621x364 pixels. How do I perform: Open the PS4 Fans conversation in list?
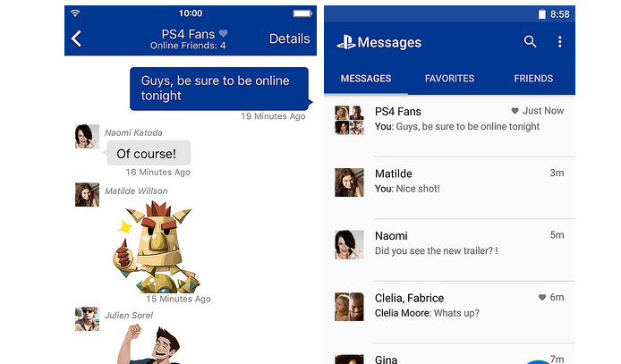pos(449,126)
